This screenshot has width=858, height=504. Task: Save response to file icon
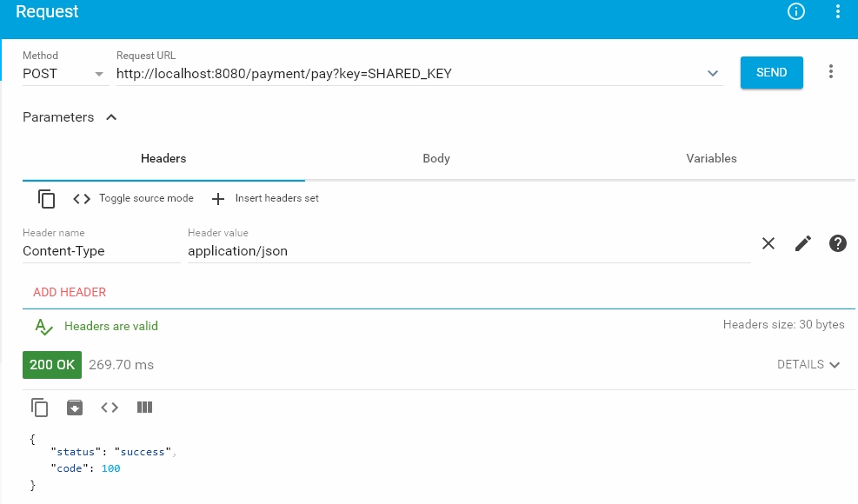click(75, 408)
